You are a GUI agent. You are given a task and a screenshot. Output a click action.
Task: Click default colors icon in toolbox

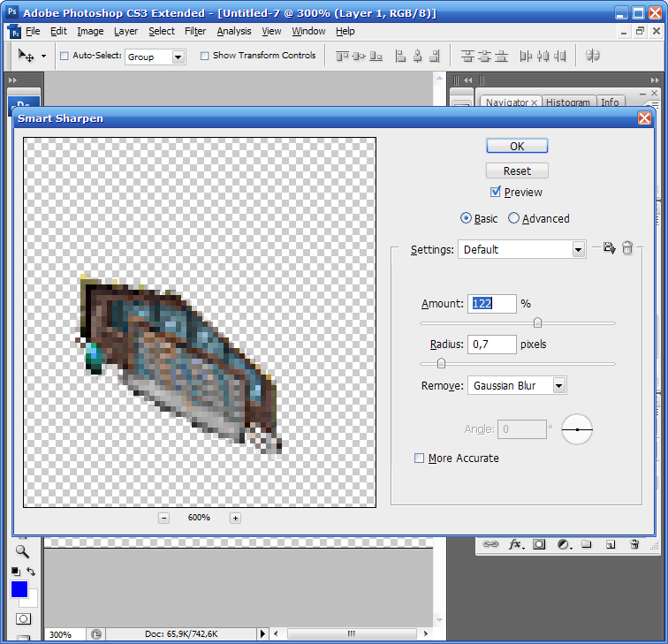click(16, 572)
